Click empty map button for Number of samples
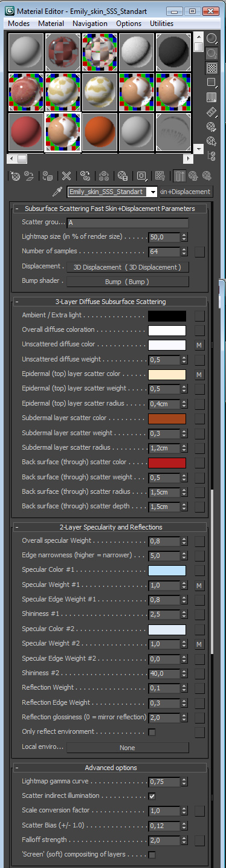Image resolution: width=226 pixels, height=868 pixels. tap(199, 252)
